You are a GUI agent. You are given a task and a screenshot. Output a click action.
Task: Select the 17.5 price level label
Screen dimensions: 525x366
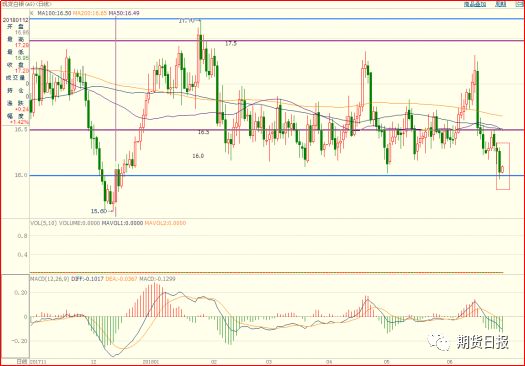[x=231, y=44]
